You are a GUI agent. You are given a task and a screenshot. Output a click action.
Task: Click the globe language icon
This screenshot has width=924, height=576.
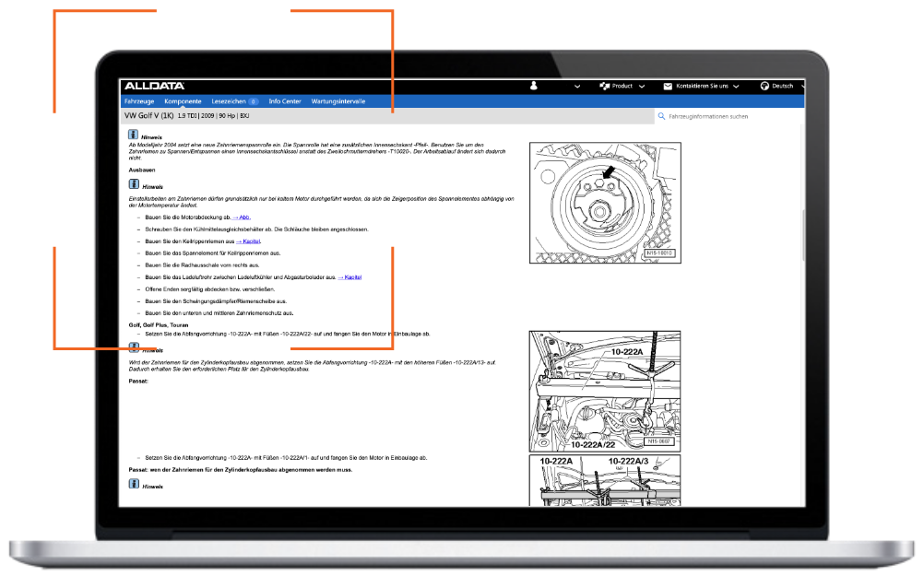[x=764, y=86]
